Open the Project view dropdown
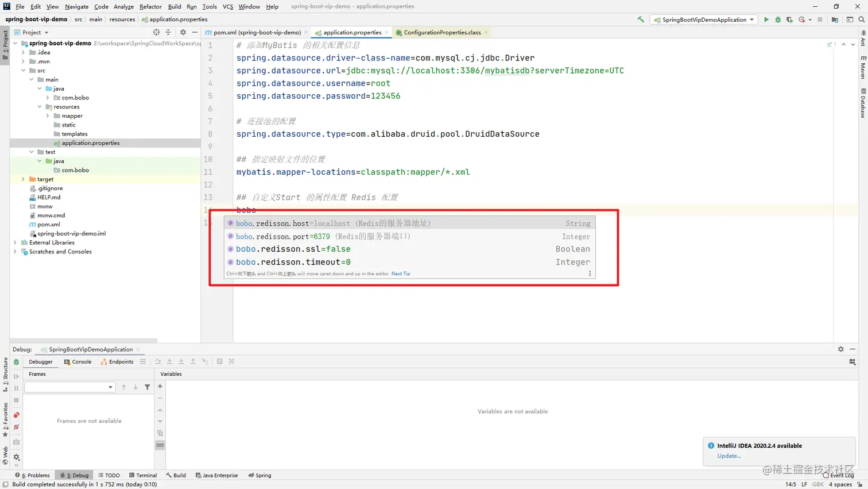 click(35, 32)
